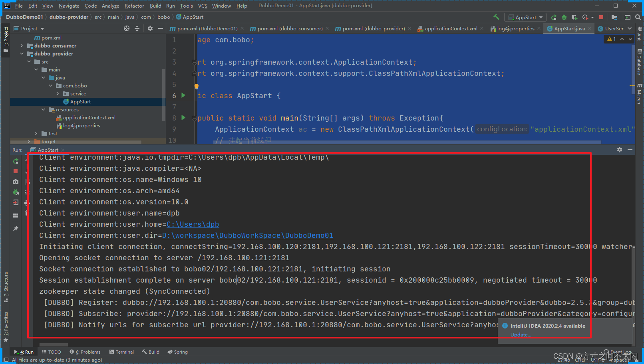Build the project with the hammer icon
Screen dimensions: 644x364
pos(496,17)
